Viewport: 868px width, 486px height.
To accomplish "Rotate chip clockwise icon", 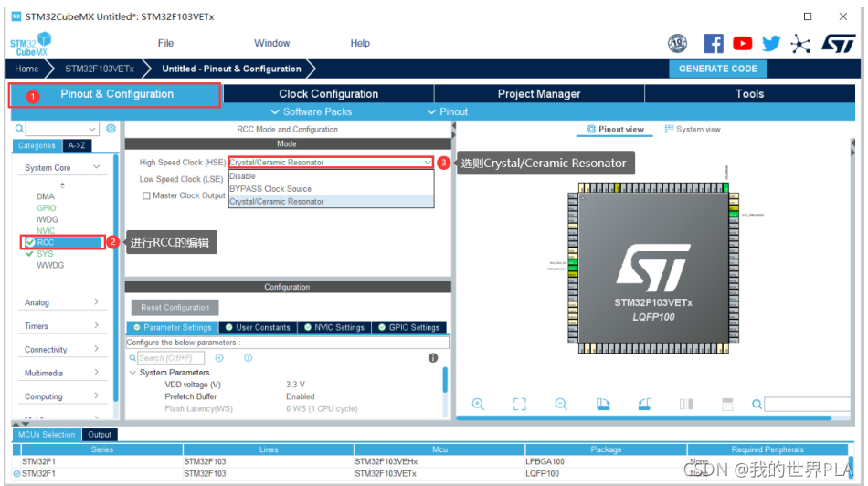I will [603, 404].
